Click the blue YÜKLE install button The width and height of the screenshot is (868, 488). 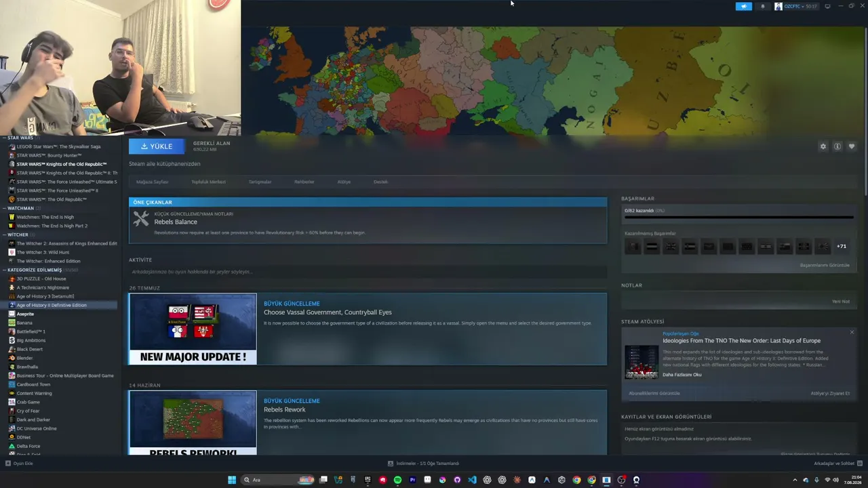click(x=157, y=146)
